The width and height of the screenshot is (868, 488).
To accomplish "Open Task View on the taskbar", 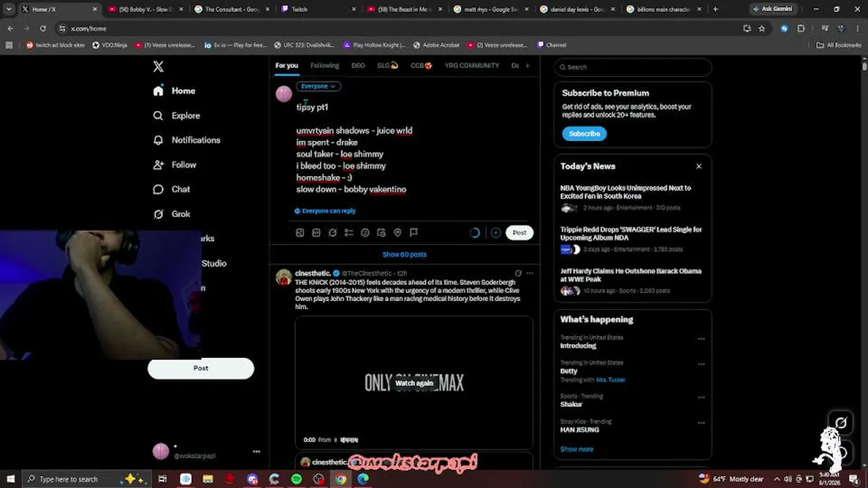I will pos(163,479).
